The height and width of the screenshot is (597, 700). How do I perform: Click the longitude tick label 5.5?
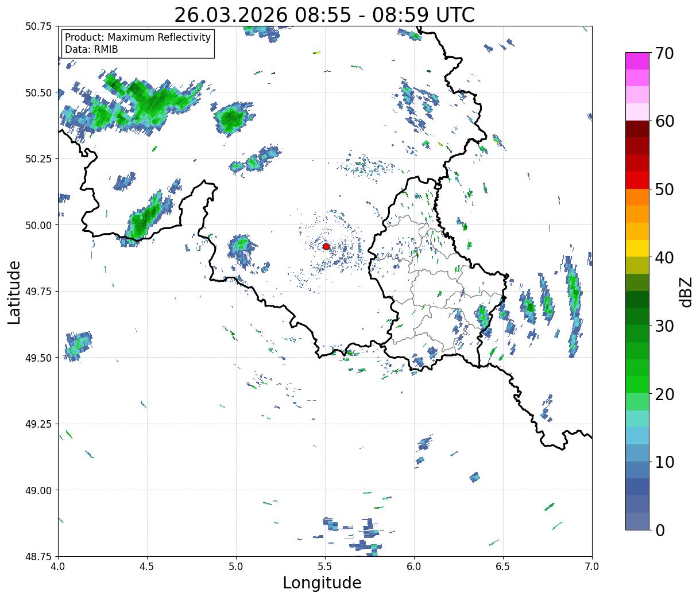pyautogui.click(x=325, y=567)
